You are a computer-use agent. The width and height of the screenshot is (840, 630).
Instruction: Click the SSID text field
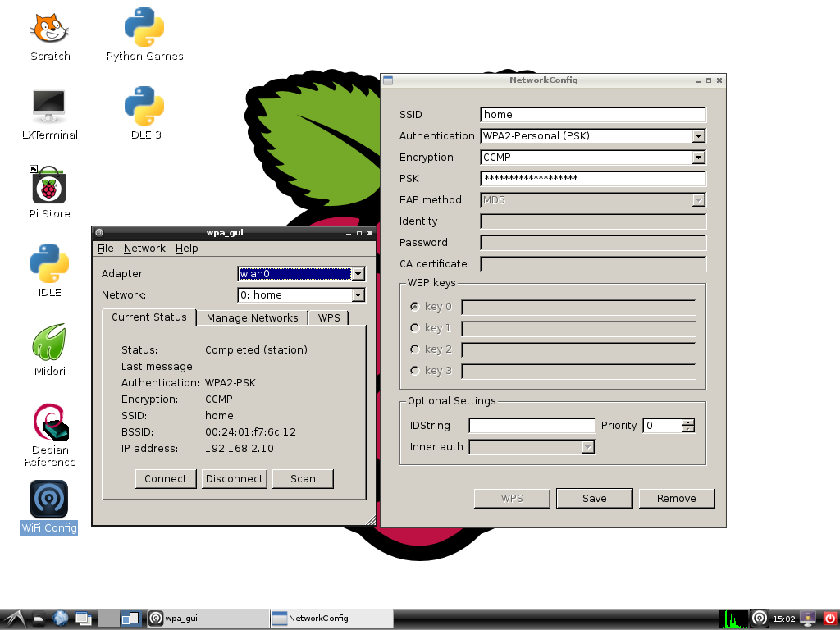[x=592, y=115]
